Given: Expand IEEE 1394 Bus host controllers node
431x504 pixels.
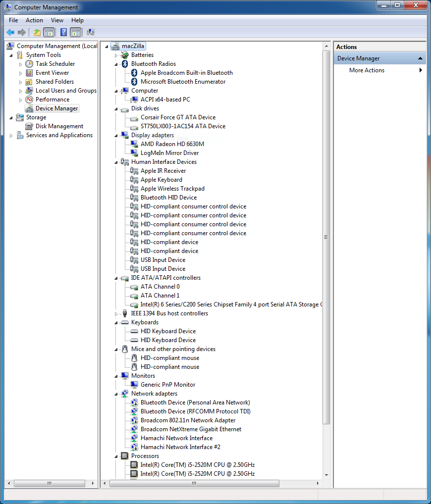Looking at the screenshot, I should click(116, 314).
